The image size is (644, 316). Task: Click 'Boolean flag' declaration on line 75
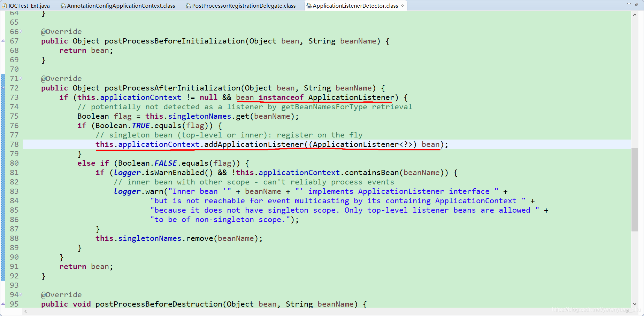point(105,116)
